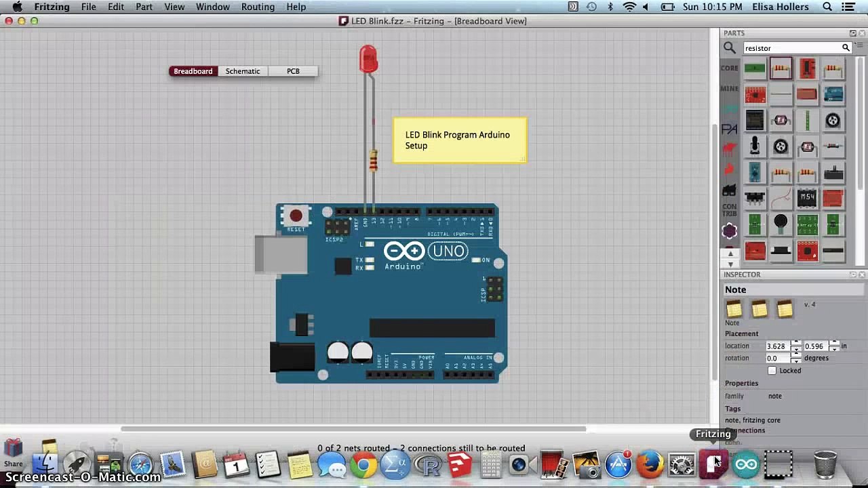This screenshot has height=488, width=868.
Task: Click the Parts panel search magnifier icon
Action: (730, 47)
